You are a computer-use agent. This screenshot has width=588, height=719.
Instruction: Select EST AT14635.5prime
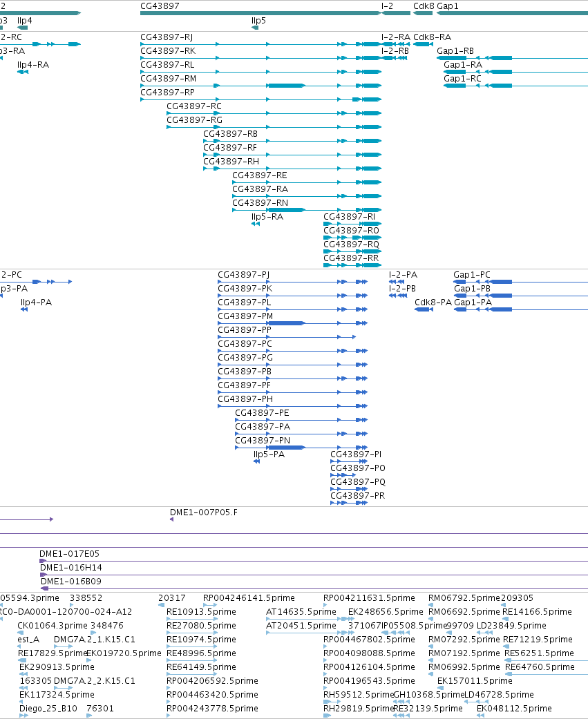[301, 612]
